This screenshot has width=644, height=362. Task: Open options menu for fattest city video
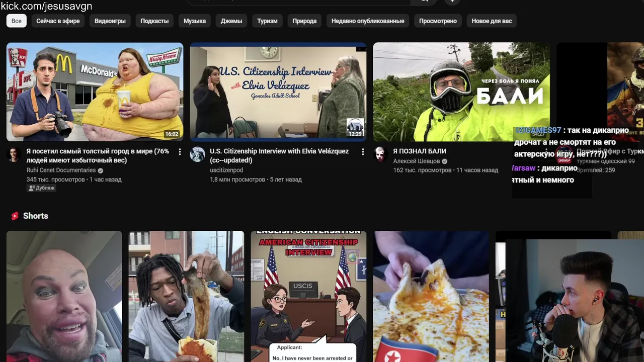(180, 152)
